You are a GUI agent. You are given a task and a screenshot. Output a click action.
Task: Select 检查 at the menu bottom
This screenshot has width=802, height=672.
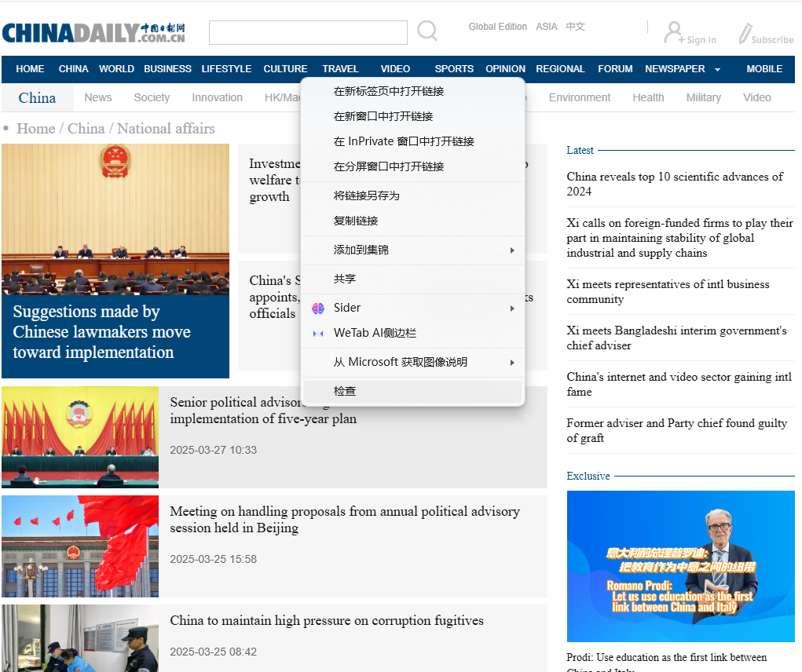click(x=412, y=392)
